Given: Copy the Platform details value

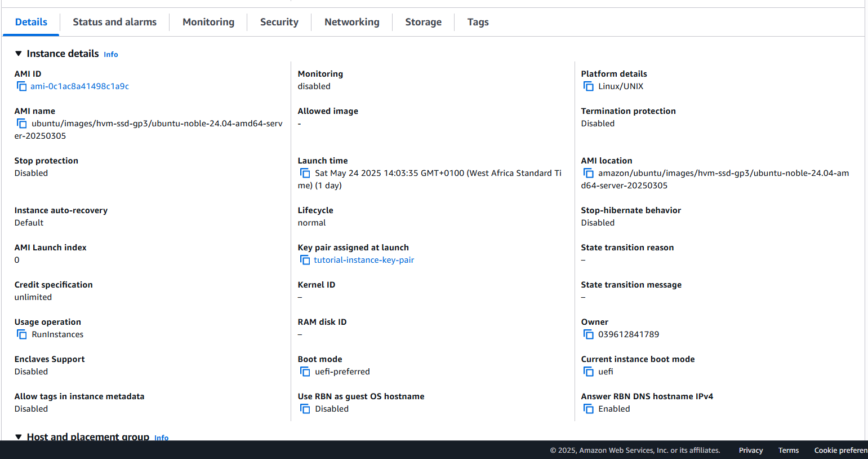Looking at the screenshot, I should click(x=588, y=86).
